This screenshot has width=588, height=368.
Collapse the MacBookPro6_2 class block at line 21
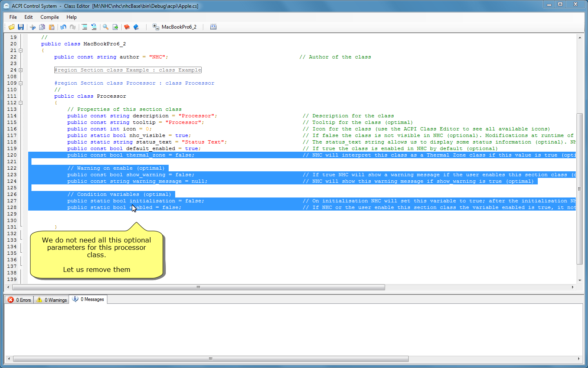20,50
